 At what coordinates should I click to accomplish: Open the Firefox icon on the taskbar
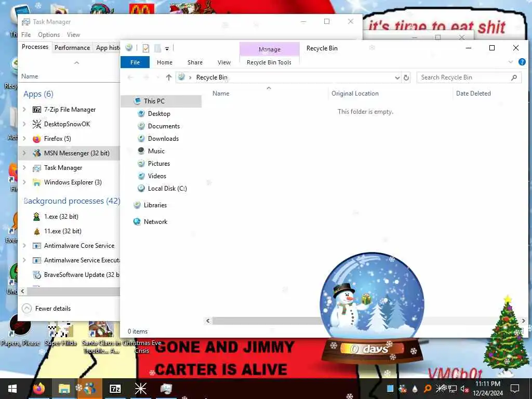[x=38, y=388]
